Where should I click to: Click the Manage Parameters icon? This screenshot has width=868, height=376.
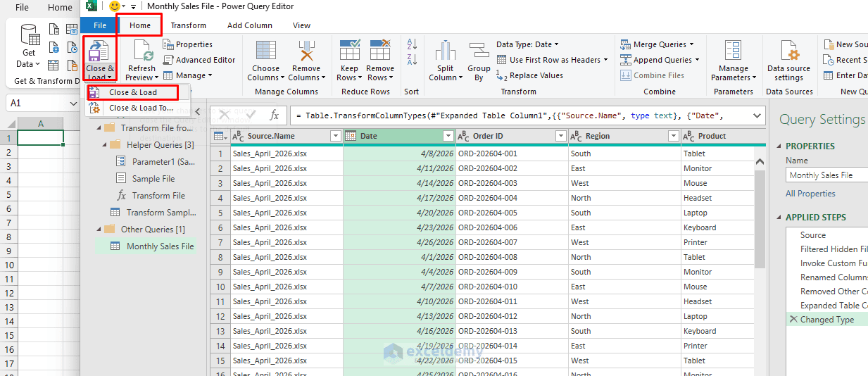tap(733, 51)
